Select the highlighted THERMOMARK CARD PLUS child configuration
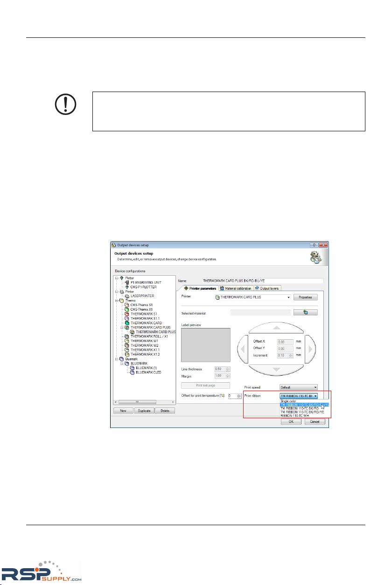 [156, 332]
